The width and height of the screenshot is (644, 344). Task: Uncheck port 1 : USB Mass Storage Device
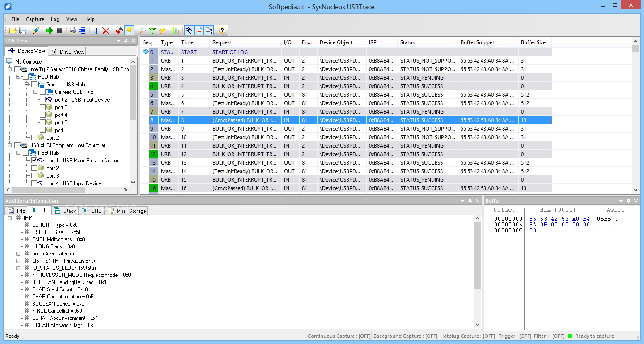point(34,161)
